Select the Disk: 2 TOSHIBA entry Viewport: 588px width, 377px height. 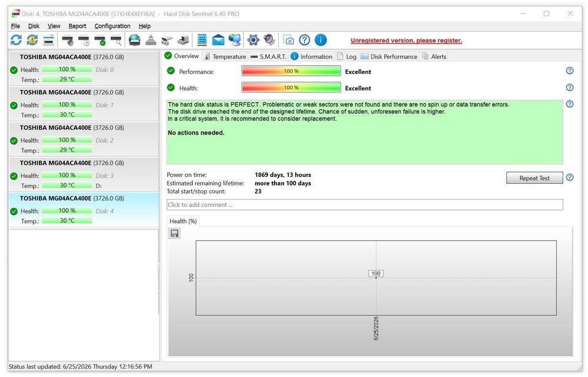click(x=83, y=139)
